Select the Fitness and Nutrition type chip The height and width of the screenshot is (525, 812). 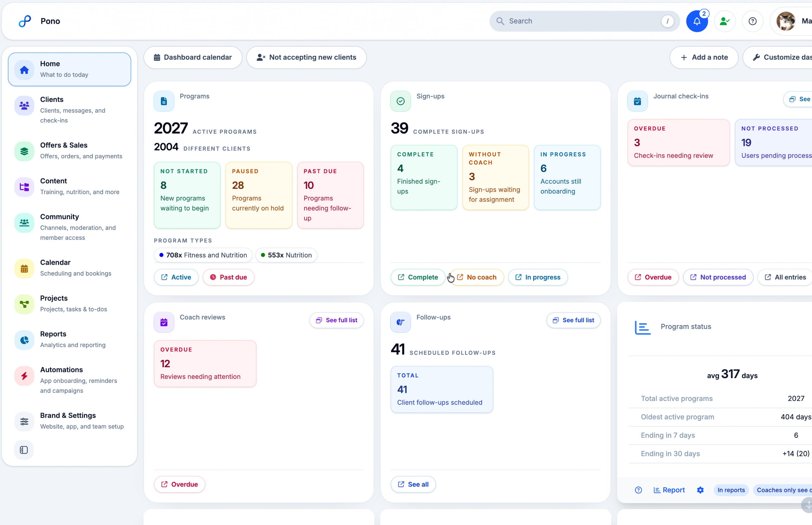pyautogui.click(x=203, y=255)
